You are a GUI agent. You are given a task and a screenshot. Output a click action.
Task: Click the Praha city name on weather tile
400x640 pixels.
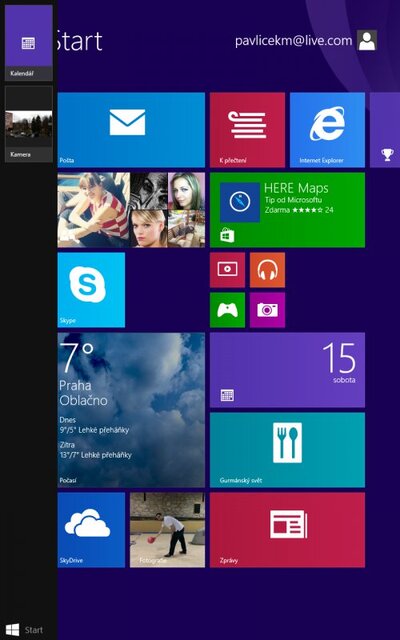click(x=76, y=385)
